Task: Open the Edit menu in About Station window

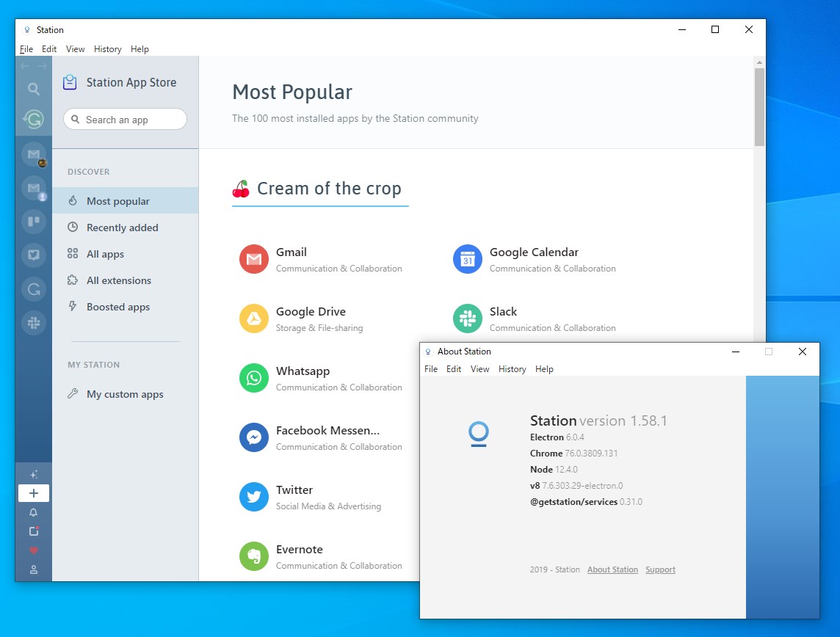Action: [454, 369]
